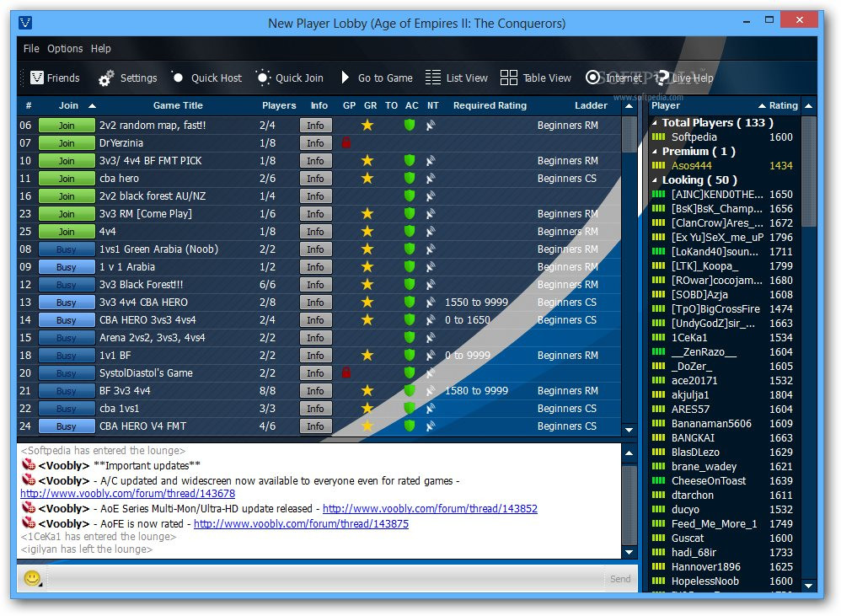
Task: Join the 2v2 random map, fast! game
Action: [x=67, y=125]
